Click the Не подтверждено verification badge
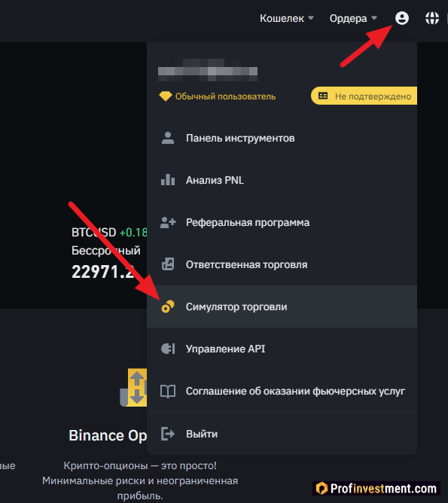The image size is (448, 503). 364,96
